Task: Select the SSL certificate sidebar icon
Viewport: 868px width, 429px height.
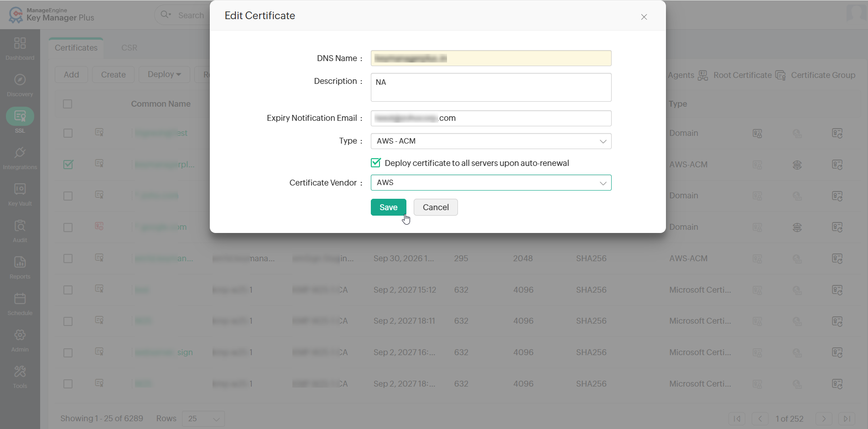Action: pyautogui.click(x=20, y=116)
